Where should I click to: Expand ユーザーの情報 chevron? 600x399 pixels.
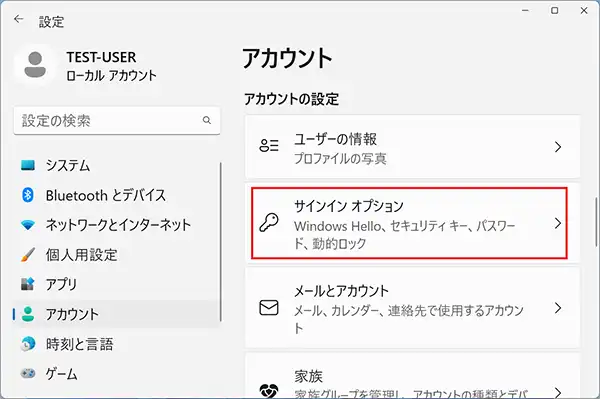point(558,147)
